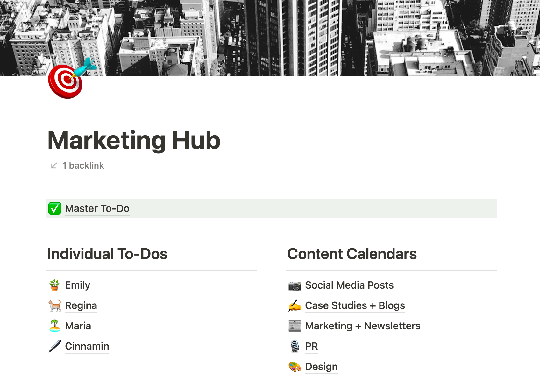Click the camera icon beside Social Media Posts
Screen dimensions: 540x392
pos(295,285)
